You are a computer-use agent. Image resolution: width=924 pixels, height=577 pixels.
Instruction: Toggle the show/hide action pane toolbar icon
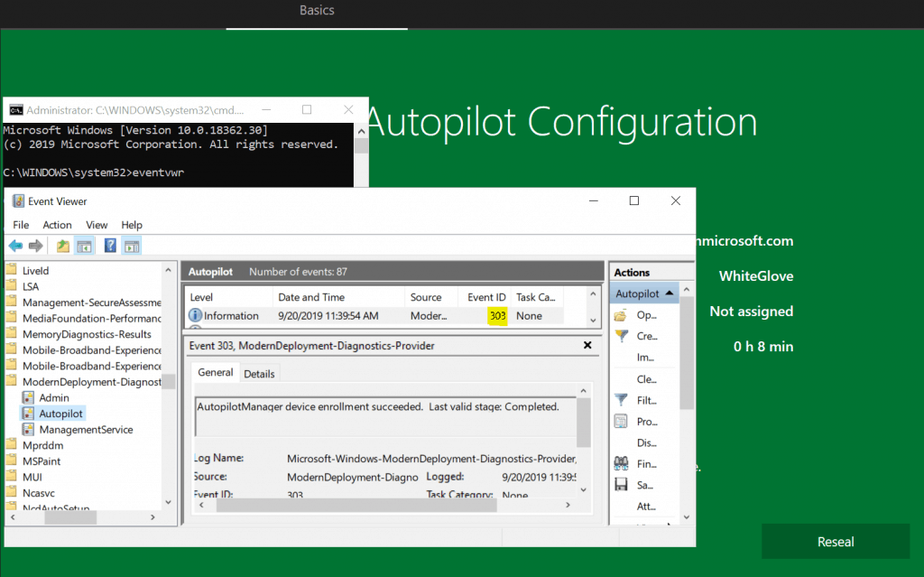[132, 246]
